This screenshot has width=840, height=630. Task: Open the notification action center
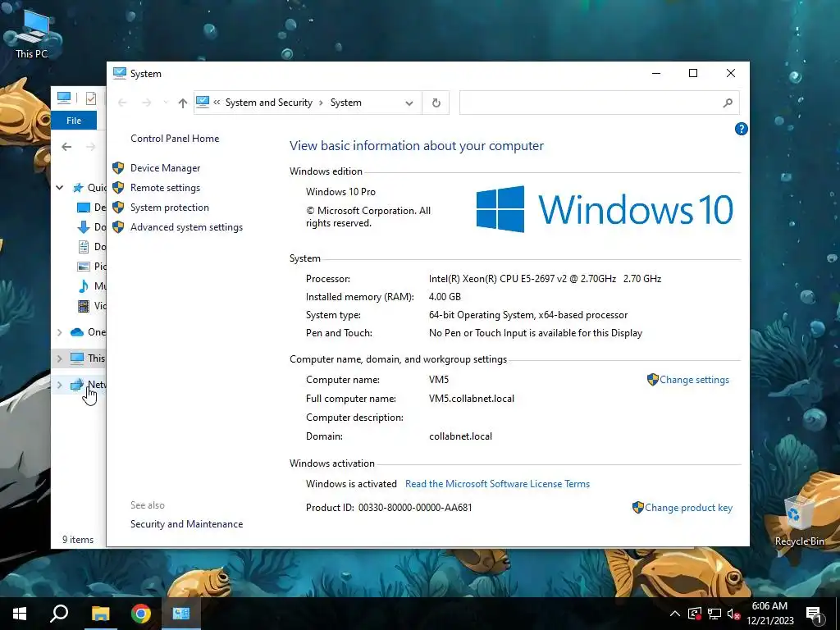tap(814, 614)
